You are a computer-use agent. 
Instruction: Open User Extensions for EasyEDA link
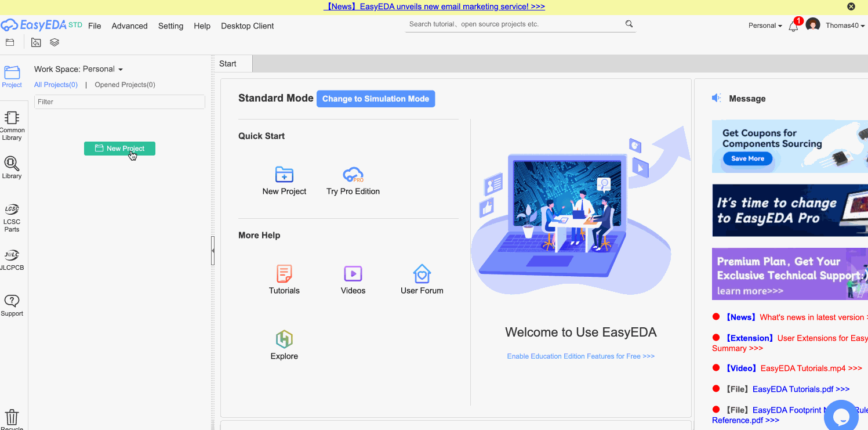click(790, 343)
